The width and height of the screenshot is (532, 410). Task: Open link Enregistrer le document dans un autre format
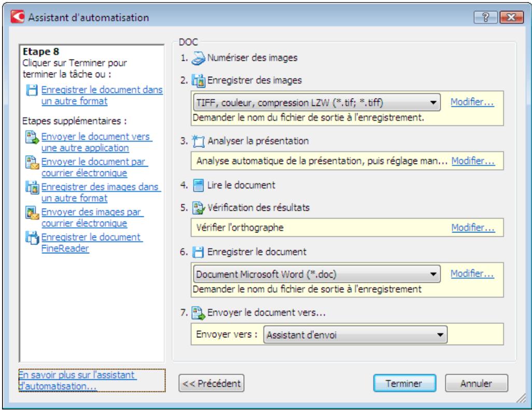click(x=102, y=95)
